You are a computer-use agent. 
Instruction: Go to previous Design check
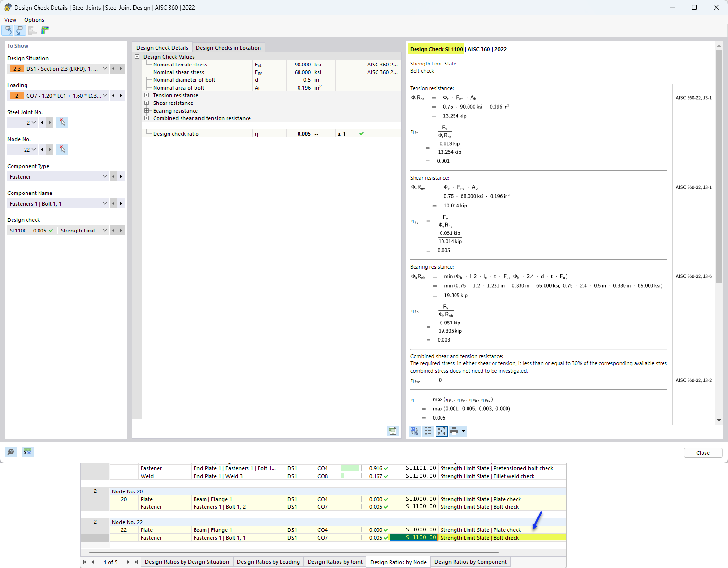tap(113, 231)
